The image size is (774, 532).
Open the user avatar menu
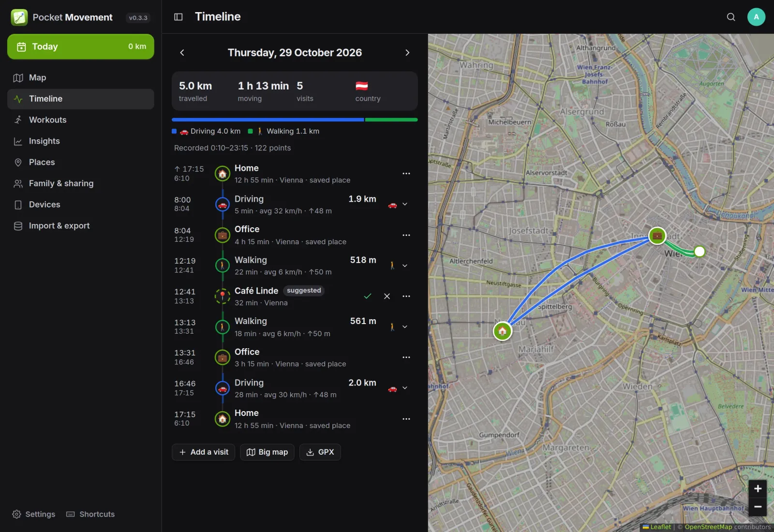pyautogui.click(x=756, y=17)
